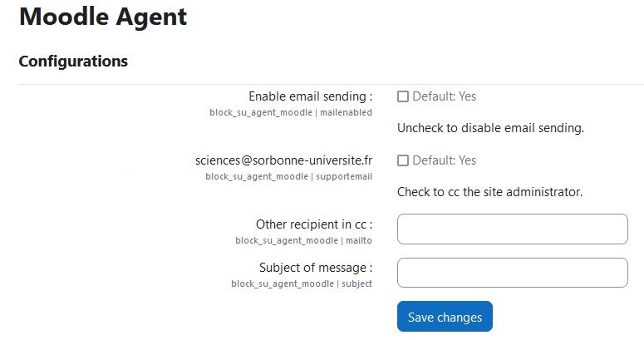
Task: Toggle the Enable email sending checkbox
Action: pos(403,96)
